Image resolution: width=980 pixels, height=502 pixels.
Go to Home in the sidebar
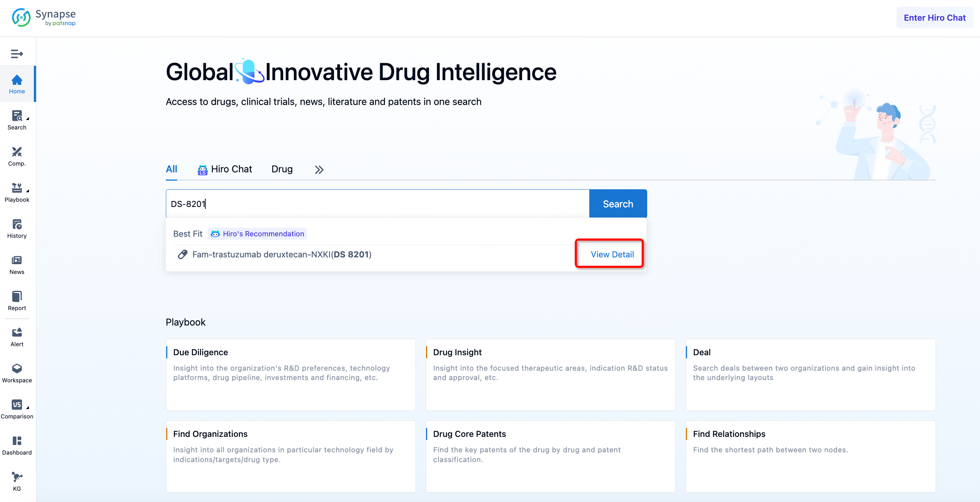click(17, 84)
